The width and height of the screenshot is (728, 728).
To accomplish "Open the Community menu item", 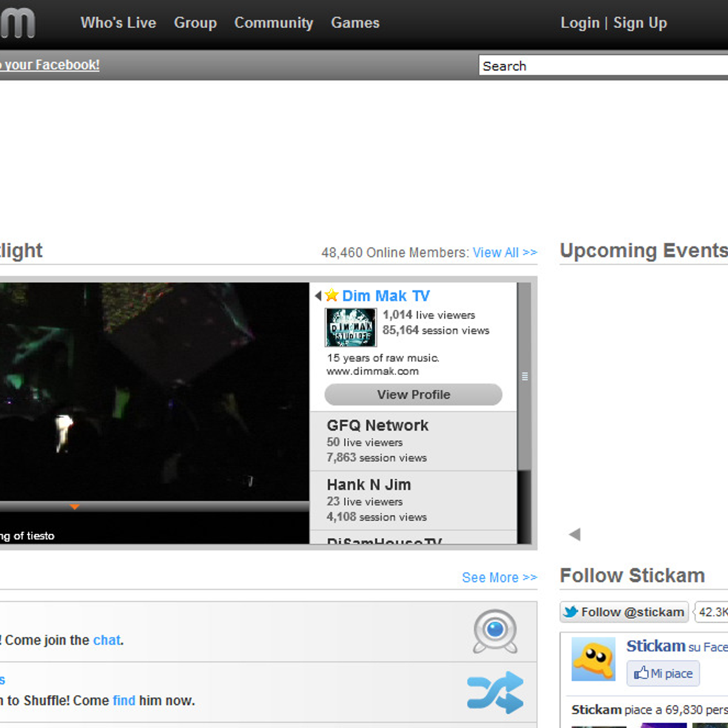I will pyautogui.click(x=274, y=23).
